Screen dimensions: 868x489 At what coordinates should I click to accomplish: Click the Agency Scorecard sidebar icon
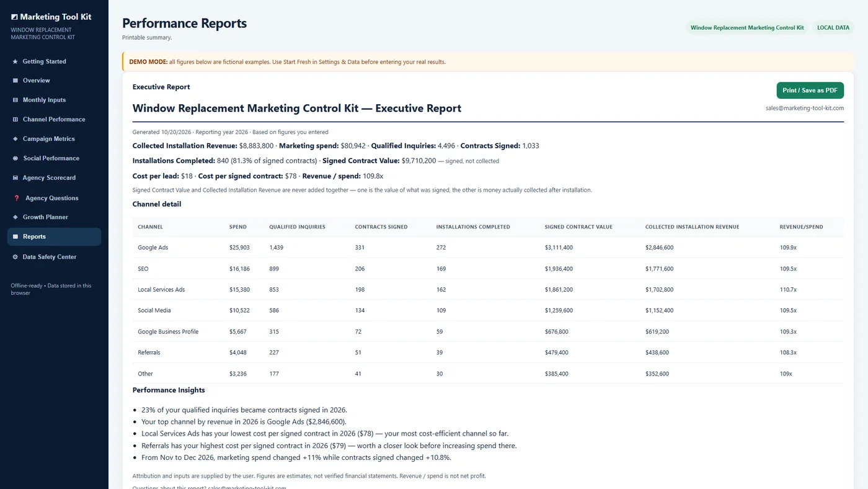click(15, 178)
